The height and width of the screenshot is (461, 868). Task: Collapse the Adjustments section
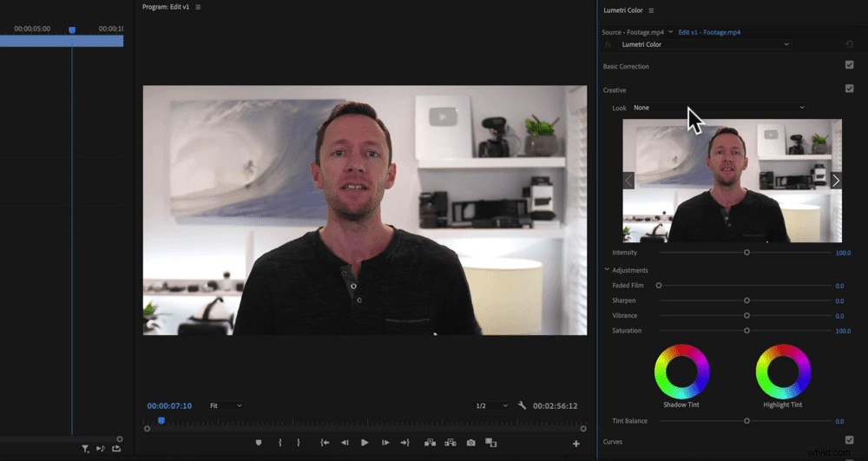[607, 269]
